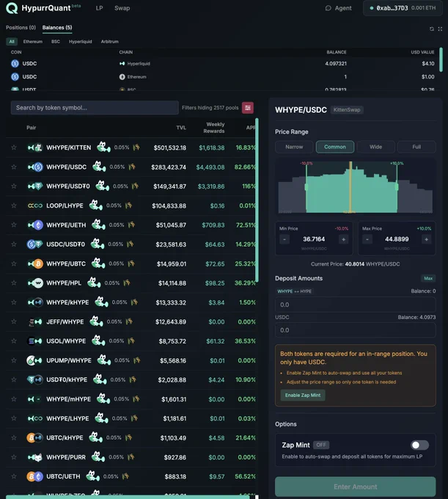Filter balances by Ethereum chain
Image resolution: width=448 pixels, height=499 pixels.
tap(33, 41)
